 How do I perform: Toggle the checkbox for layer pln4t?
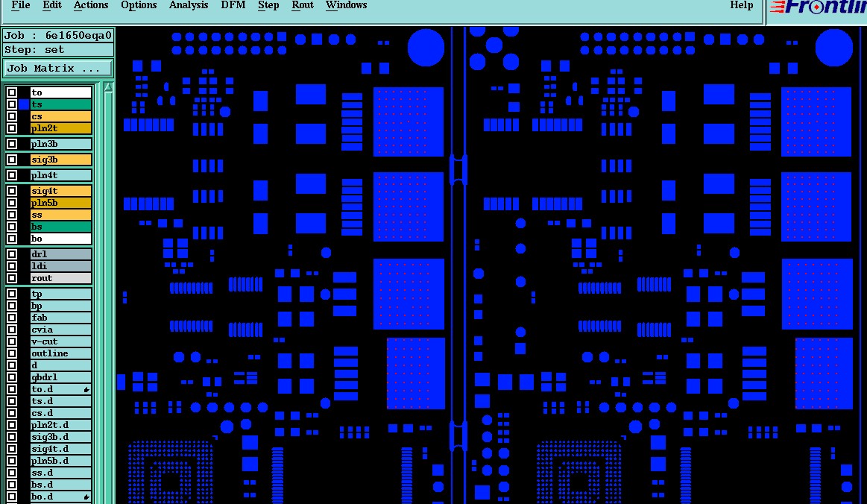click(x=12, y=174)
